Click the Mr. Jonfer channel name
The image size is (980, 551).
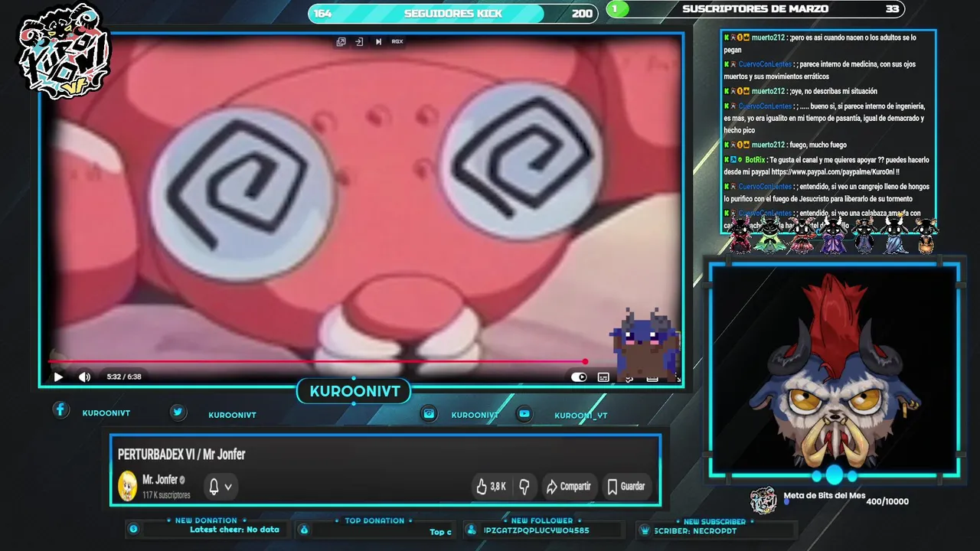point(160,480)
